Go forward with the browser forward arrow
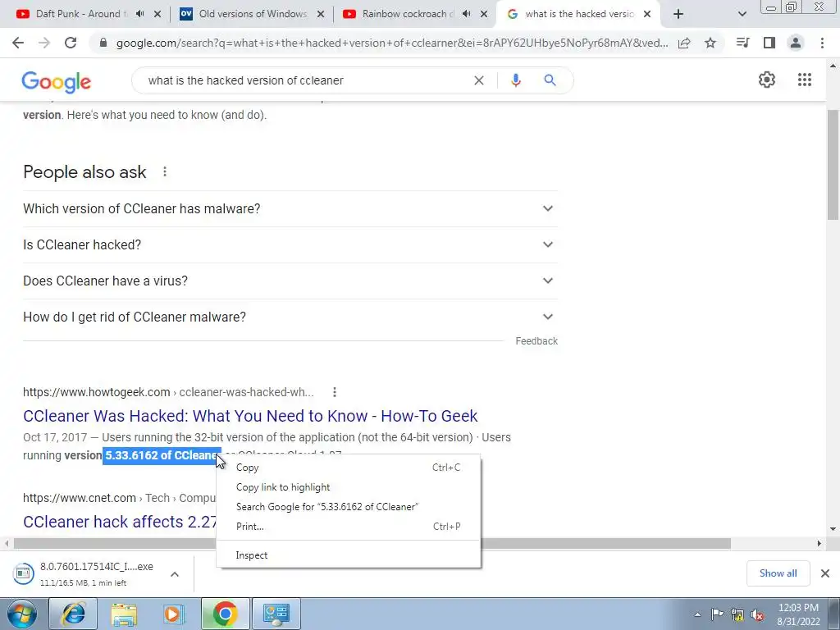The width and height of the screenshot is (840, 630). point(44,43)
